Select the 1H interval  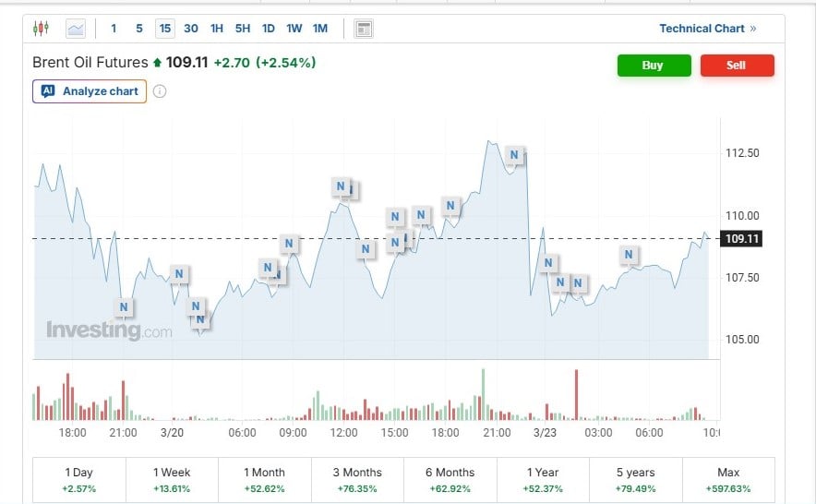pyautogui.click(x=217, y=29)
